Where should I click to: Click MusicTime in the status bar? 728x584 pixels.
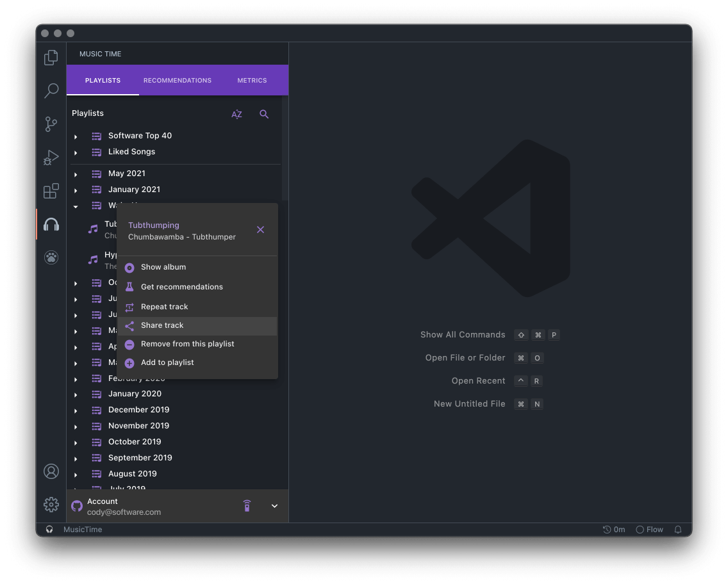[x=83, y=530]
